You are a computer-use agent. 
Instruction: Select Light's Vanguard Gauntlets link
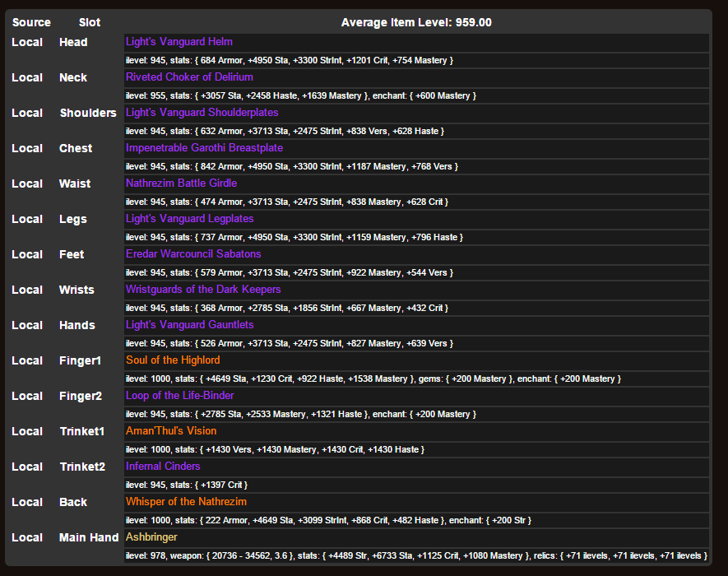189,325
